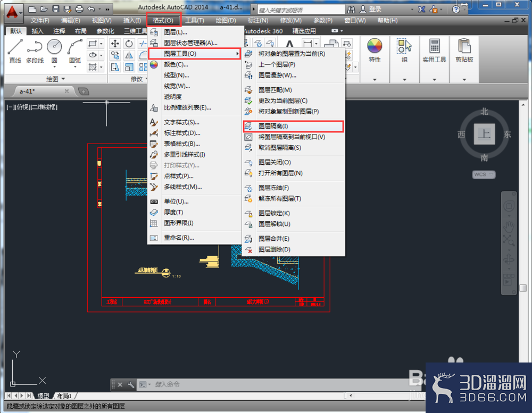
Task: Switch to the 插入 ribbon tab
Action: (x=37, y=31)
